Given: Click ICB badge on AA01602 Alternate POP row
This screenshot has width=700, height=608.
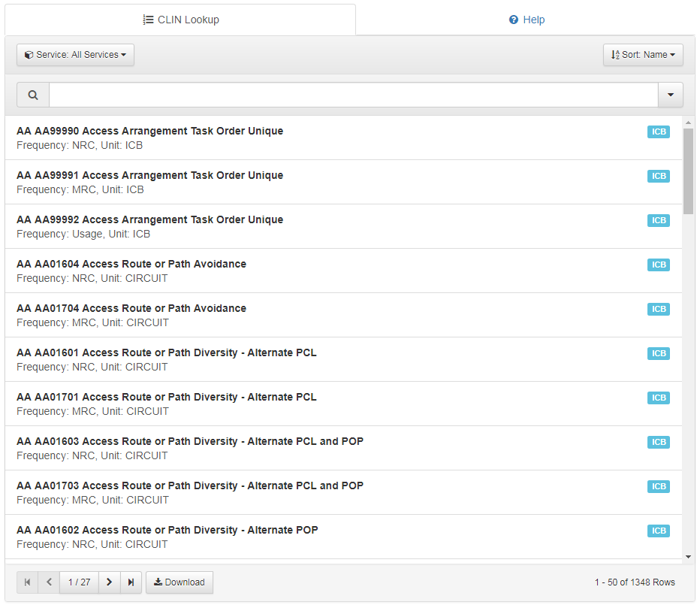Looking at the screenshot, I should (658, 531).
